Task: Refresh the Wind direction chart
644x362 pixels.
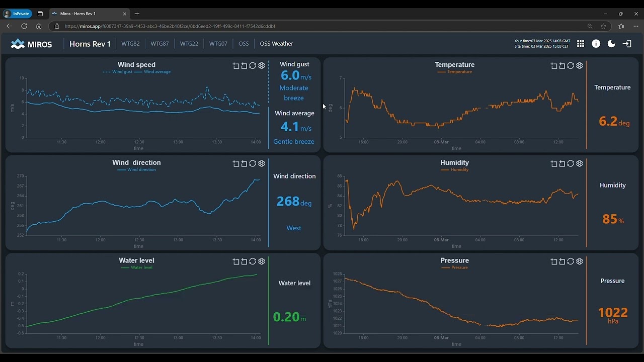Action: [x=253, y=163]
